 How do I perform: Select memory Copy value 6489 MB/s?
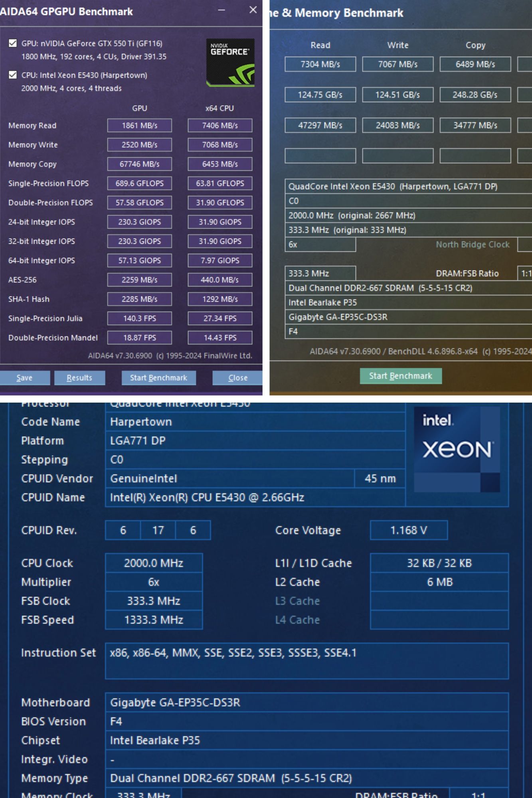coord(475,64)
